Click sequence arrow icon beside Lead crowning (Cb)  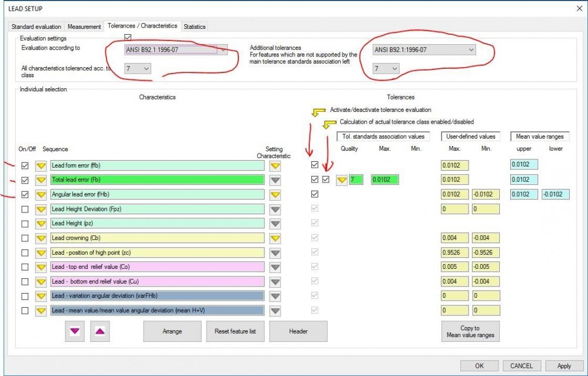[x=41, y=238]
